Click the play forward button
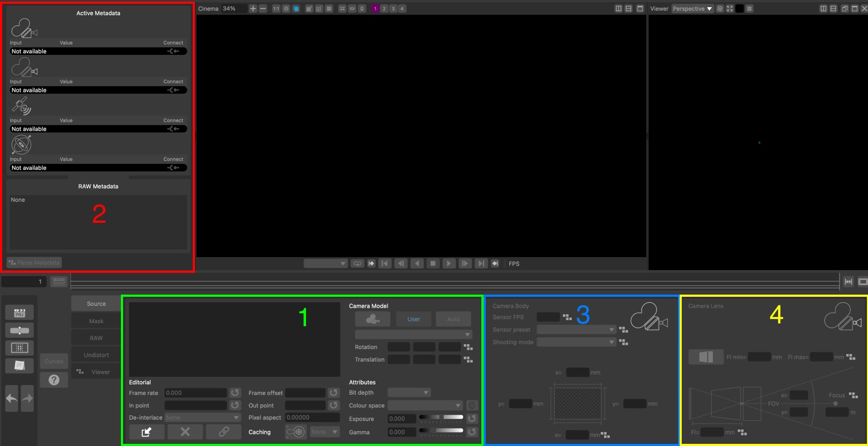The width and height of the screenshot is (868, 446). pyautogui.click(x=449, y=264)
